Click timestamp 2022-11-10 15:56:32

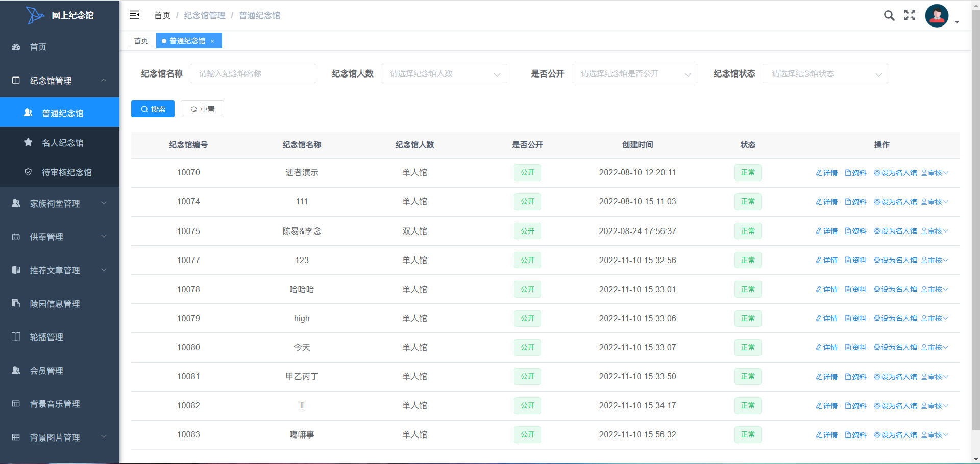click(x=638, y=434)
